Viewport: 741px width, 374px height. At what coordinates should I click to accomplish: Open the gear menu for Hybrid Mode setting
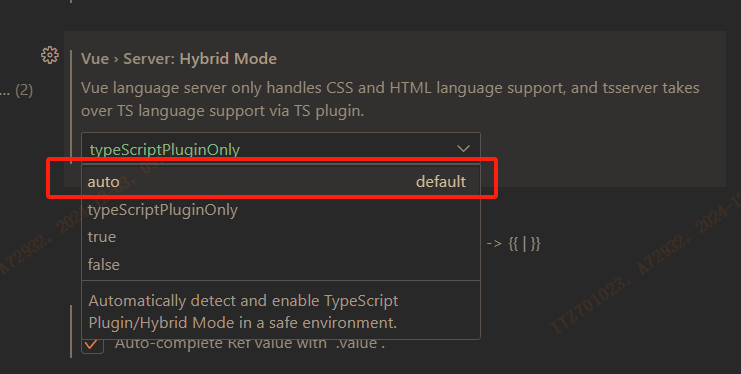(x=50, y=55)
